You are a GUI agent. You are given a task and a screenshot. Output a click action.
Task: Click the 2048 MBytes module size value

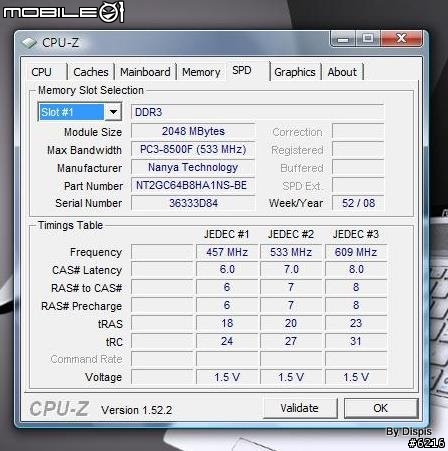point(193,131)
